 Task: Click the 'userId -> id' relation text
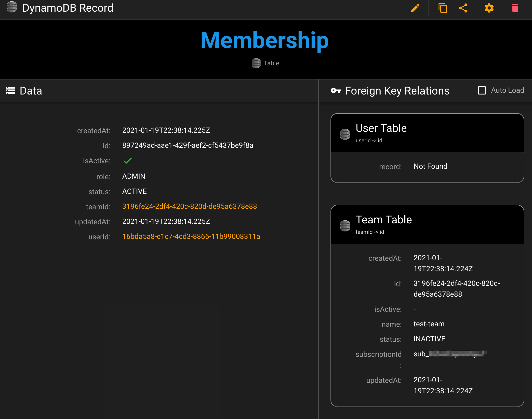(x=369, y=140)
